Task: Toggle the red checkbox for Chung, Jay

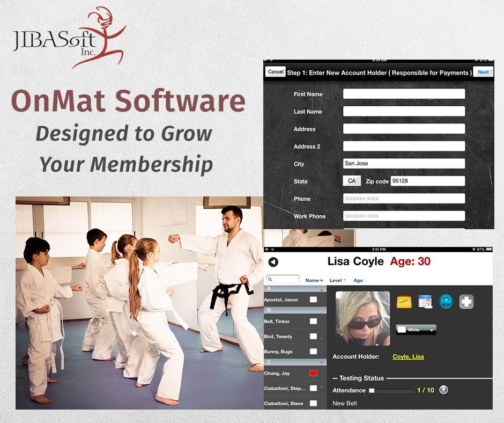Action: coord(314,373)
